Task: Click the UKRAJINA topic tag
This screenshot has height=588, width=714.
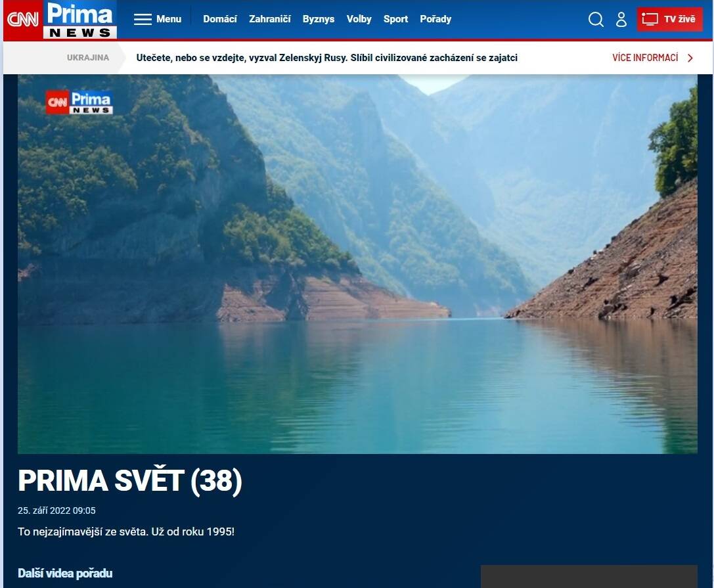Action: [88, 58]
